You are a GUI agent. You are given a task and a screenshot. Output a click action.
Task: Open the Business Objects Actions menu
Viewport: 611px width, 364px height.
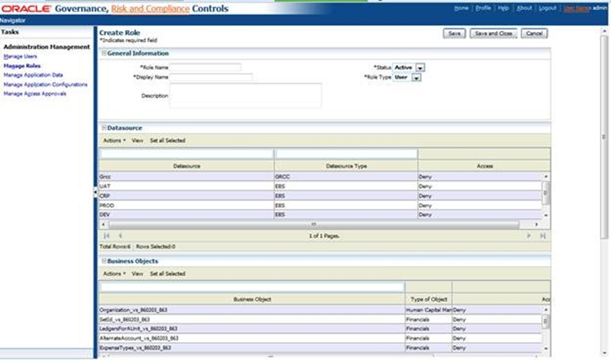point(114,274)
